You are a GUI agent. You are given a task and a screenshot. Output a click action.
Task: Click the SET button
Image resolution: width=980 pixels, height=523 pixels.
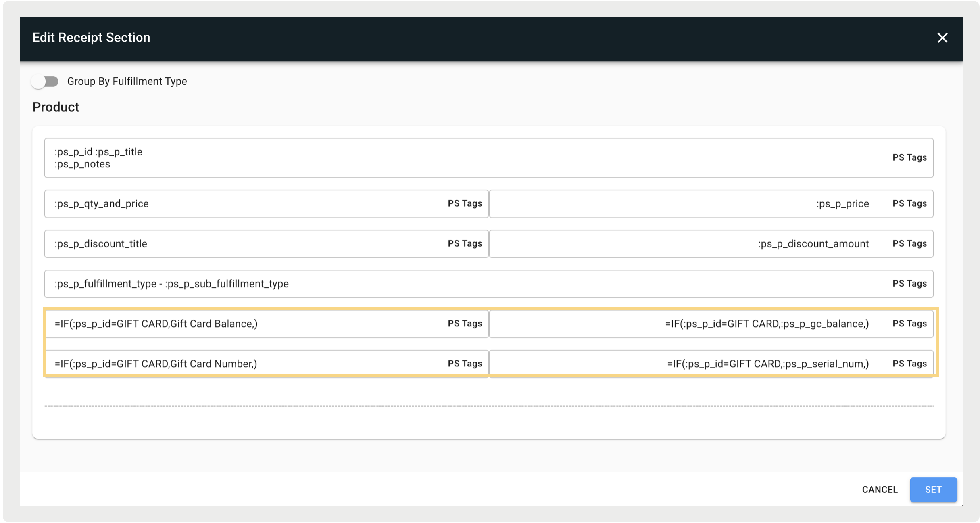(933, 489)
